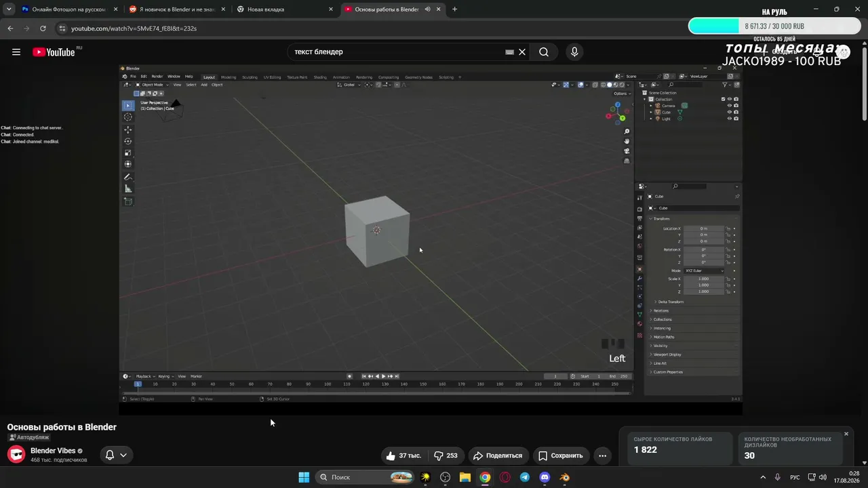Viewport: 868px width, 488px height.
Task: Select the Annotate tool
Action: [127, 177]
